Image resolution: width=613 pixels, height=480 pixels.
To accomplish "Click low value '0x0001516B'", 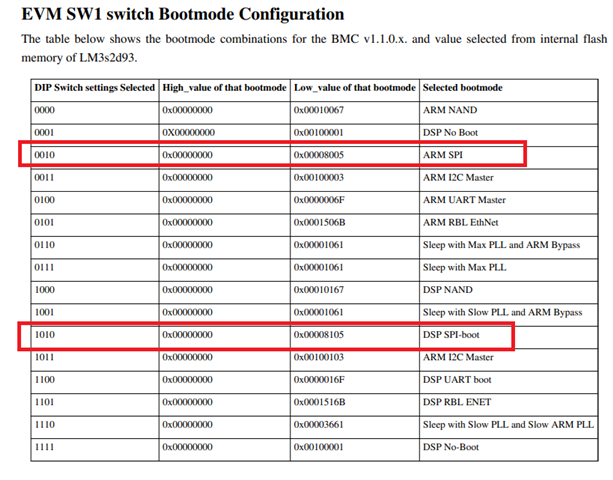I will (319, 402).
